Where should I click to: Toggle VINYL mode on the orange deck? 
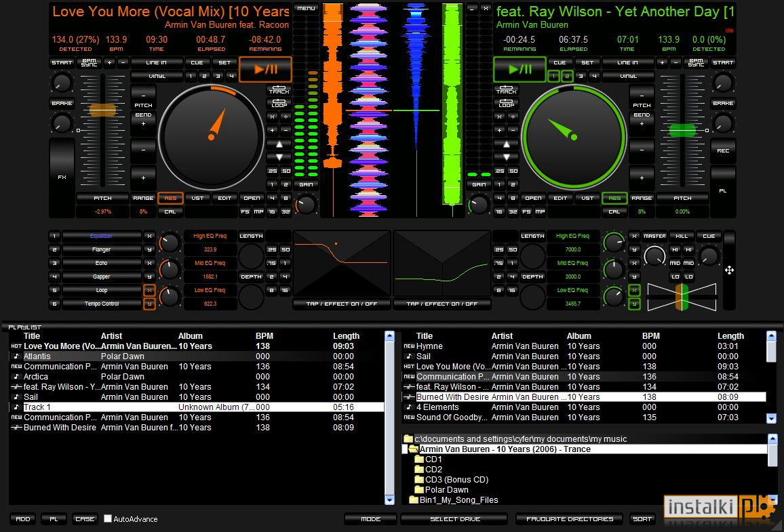[x=157, y=76]
